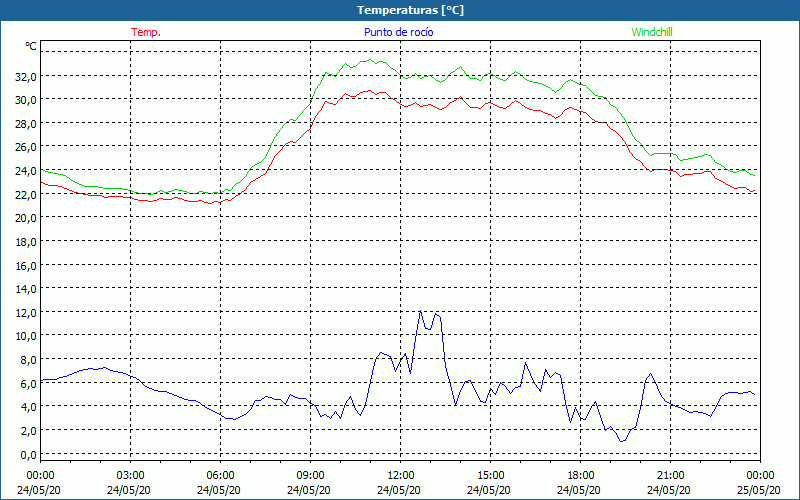Click the 14,0 y-axis value
800x500 pixels.
26,289
